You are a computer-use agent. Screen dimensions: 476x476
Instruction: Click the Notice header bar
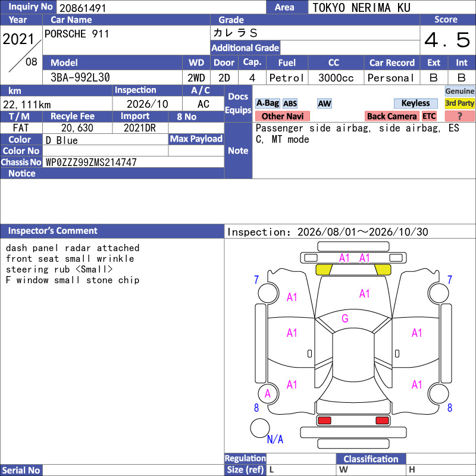(112, 173)
